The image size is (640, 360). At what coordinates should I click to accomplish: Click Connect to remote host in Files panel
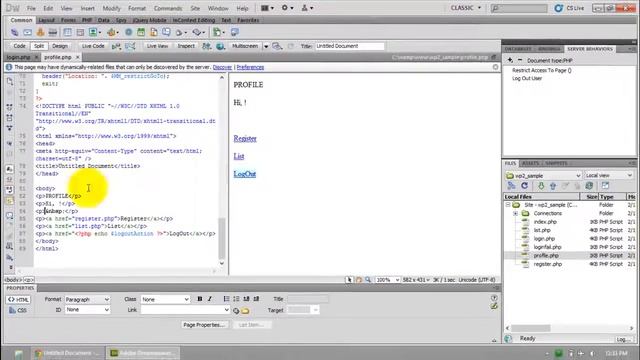511,186
